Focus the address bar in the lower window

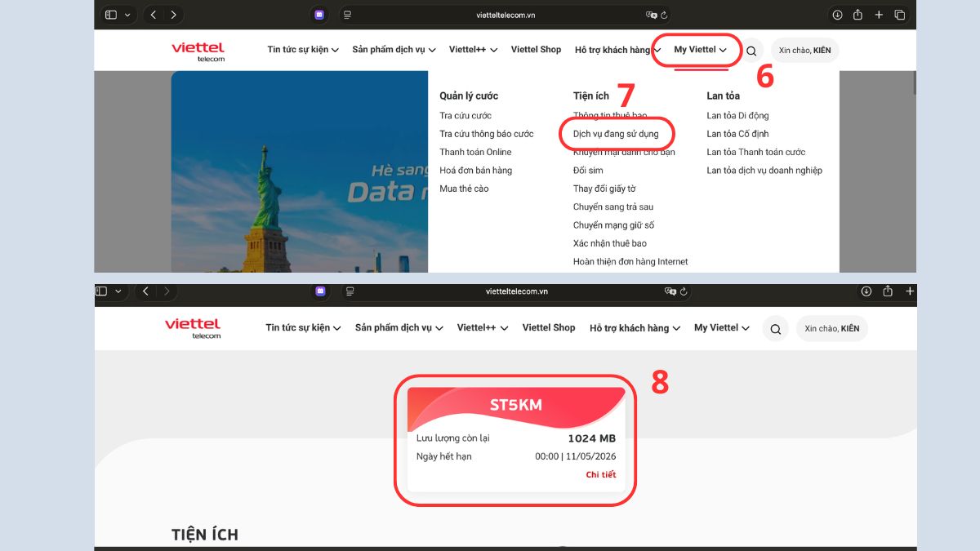[516, 291]
